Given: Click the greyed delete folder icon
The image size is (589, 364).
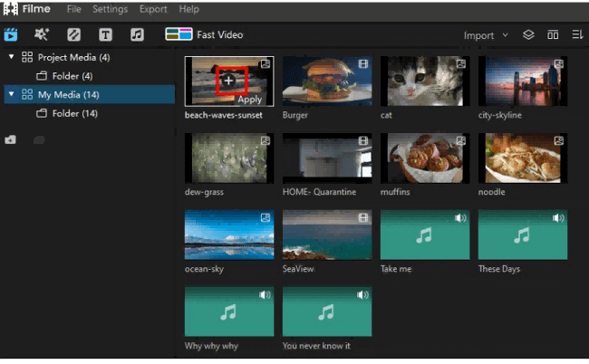Looking at the screenshot, I should tap(39, 140).
